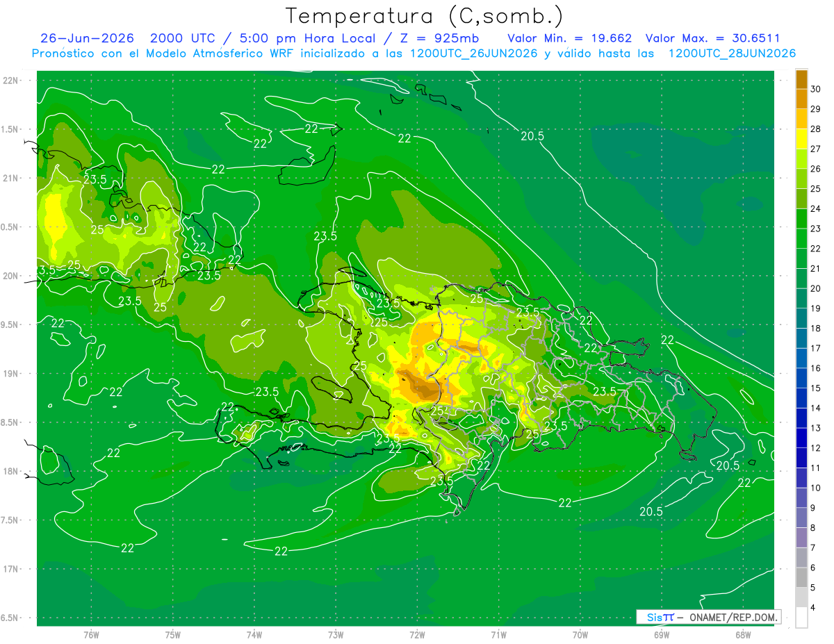The height and width of the screenshot is (644, 834).
Task: Click the "Valor Min. = 19.662" value
Action: click(570, 38)
